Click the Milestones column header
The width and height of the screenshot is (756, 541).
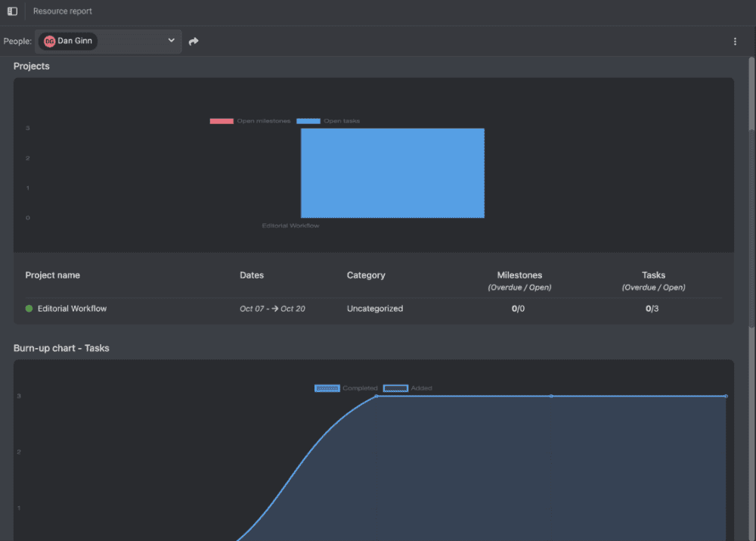[519, 275]
